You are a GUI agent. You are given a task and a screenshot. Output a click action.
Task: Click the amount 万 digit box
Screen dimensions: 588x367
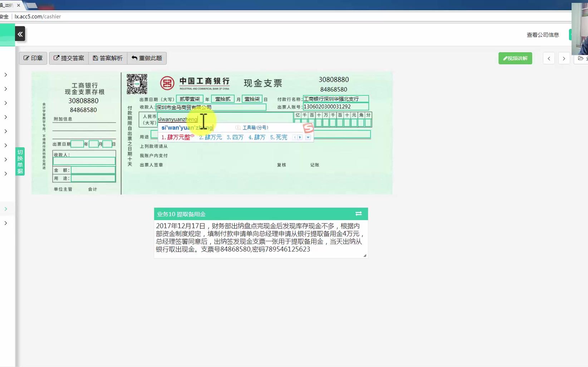pyautogui.click(x=326, y=123)
